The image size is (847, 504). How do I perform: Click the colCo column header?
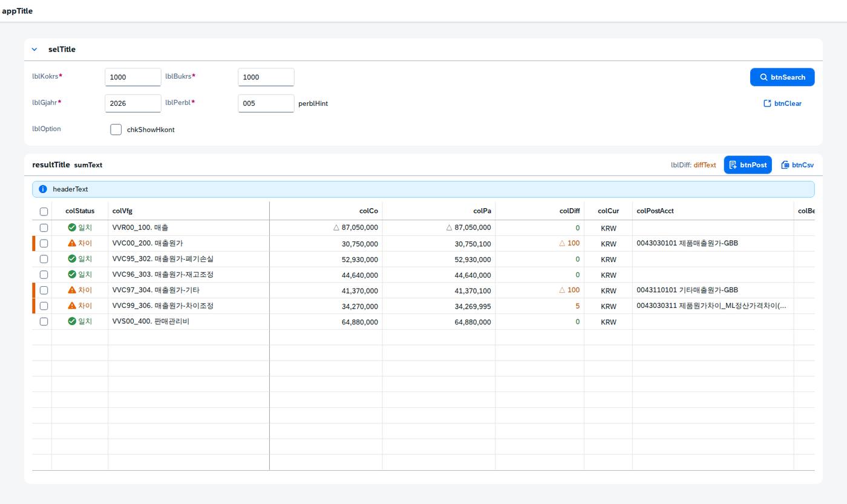pos(326,211)
